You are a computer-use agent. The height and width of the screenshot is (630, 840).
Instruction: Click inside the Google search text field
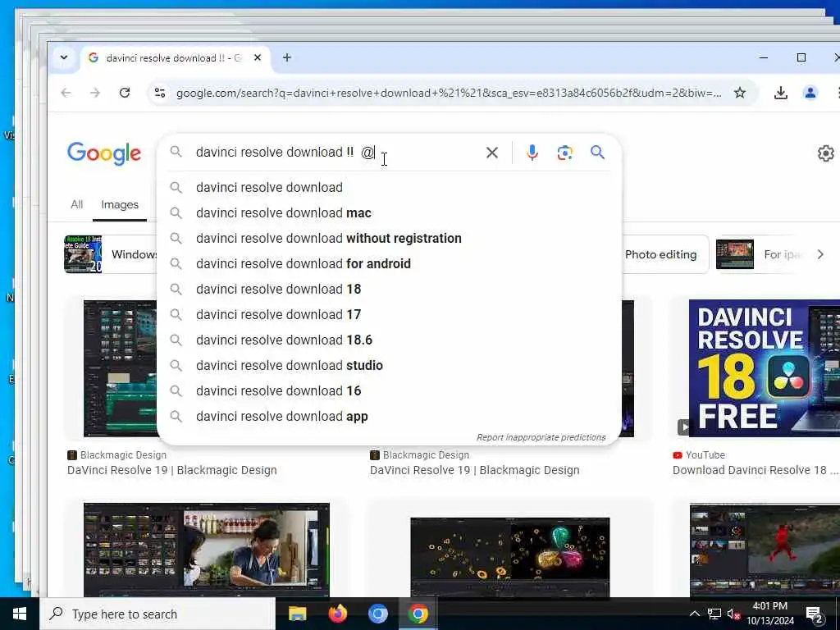[x=337, y=153]
